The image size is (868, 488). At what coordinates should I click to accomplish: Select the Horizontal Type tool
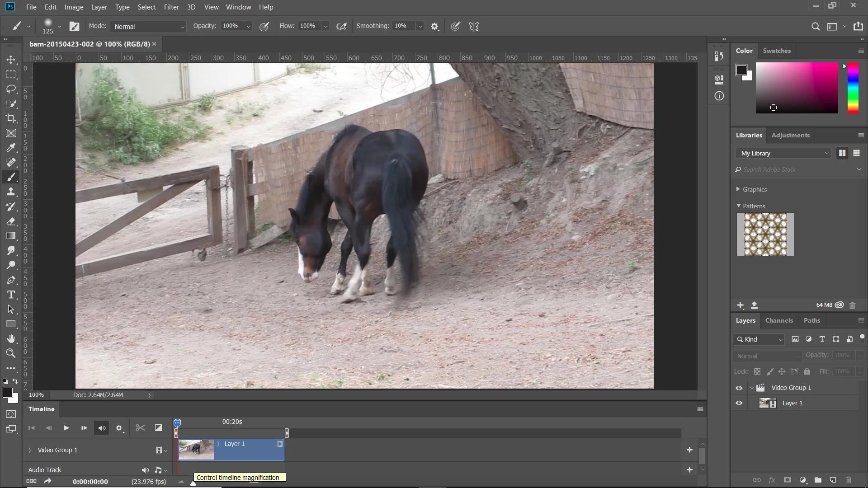tap(11, 295)
